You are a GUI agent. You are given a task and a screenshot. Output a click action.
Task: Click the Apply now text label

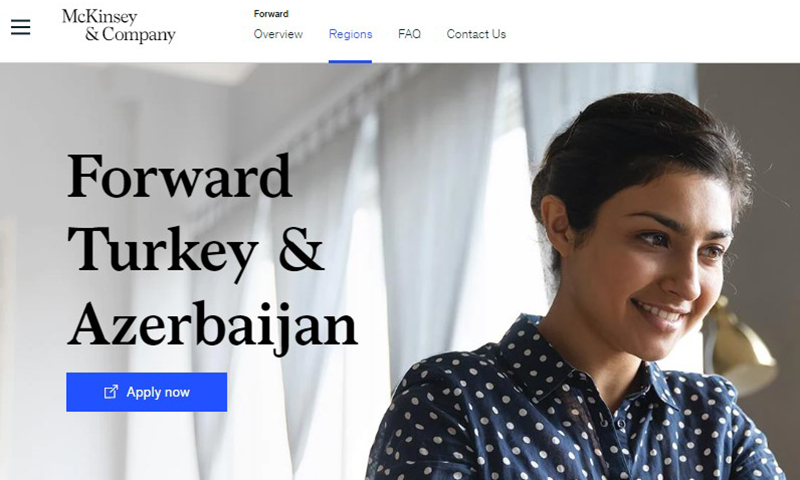point(158,392)
